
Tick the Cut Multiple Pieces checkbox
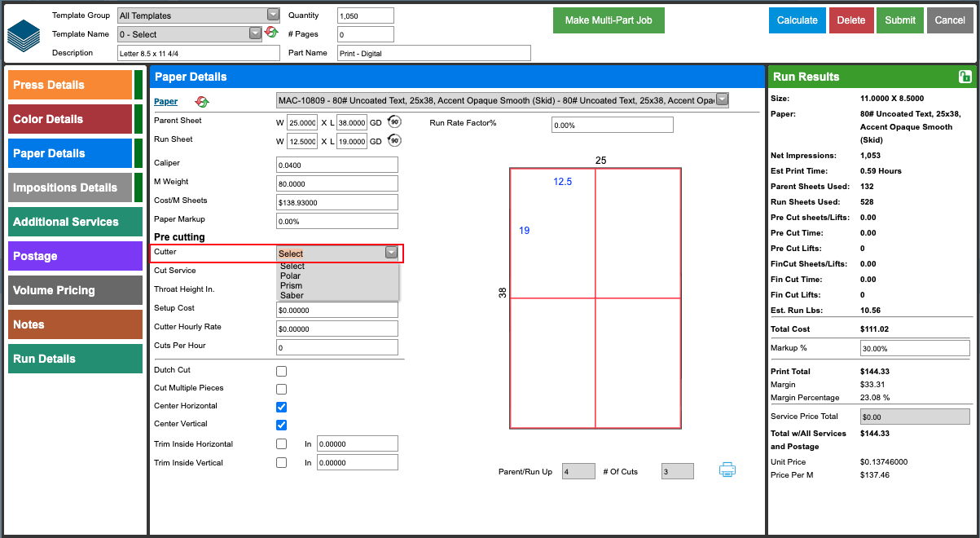point(281,389)
